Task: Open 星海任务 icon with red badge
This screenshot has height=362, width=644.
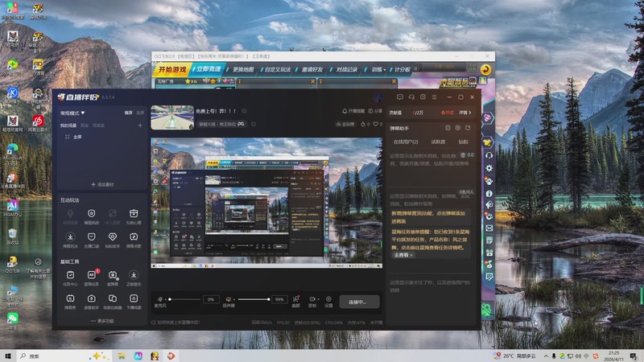Action: tap(92, 275)
